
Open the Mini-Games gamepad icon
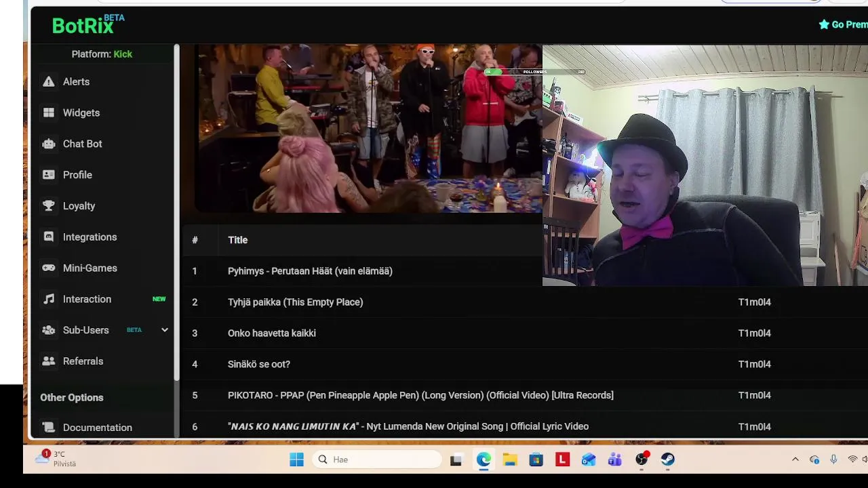coord(48,268)
